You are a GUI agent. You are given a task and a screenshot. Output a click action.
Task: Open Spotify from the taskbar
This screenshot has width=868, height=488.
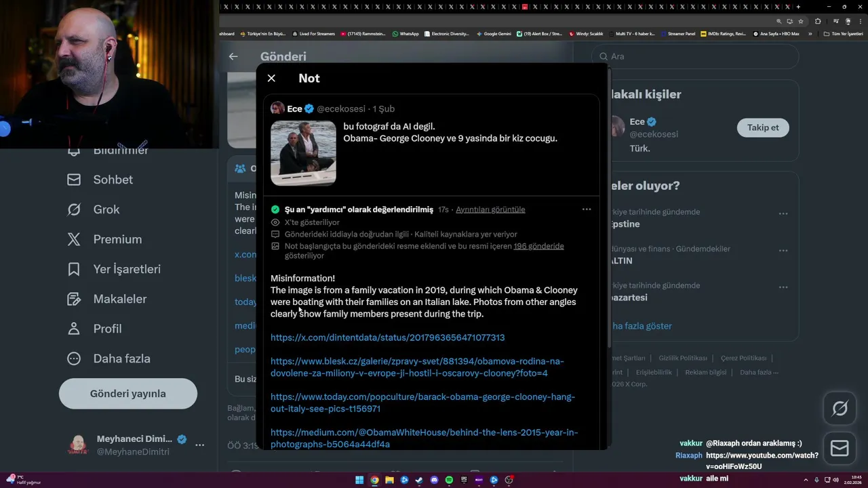point(449,480)
